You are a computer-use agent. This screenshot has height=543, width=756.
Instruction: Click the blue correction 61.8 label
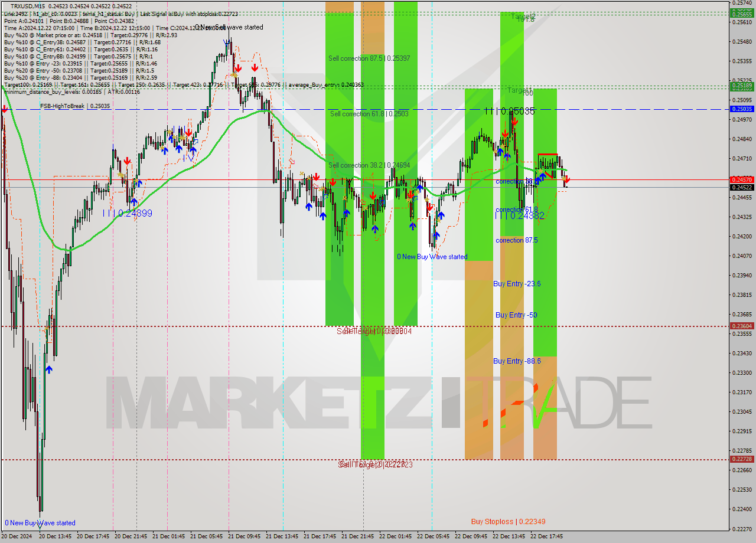point(517,210)
